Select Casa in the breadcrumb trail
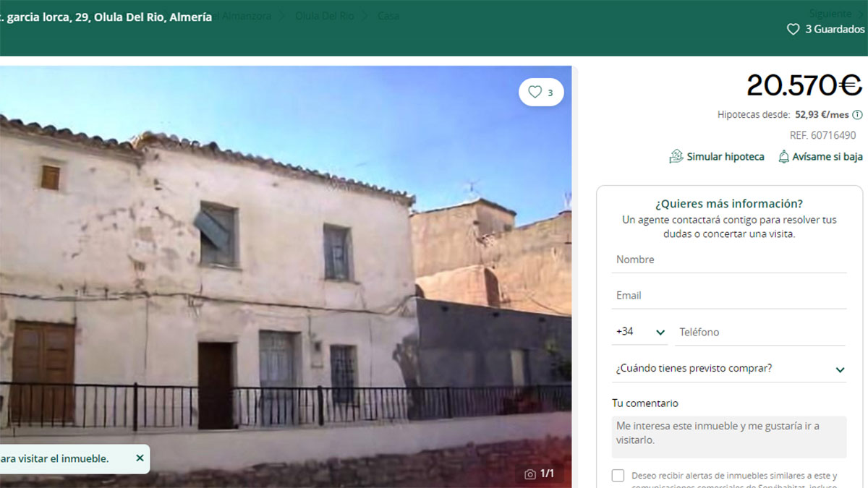Viewport: 868px width, 488px height. 388,14
